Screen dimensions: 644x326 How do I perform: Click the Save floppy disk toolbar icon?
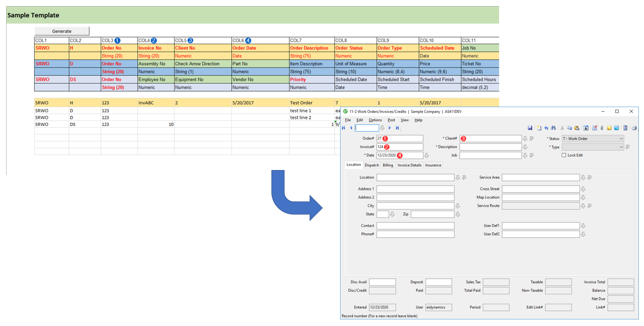pyautogui.click(x=530, y=128)
